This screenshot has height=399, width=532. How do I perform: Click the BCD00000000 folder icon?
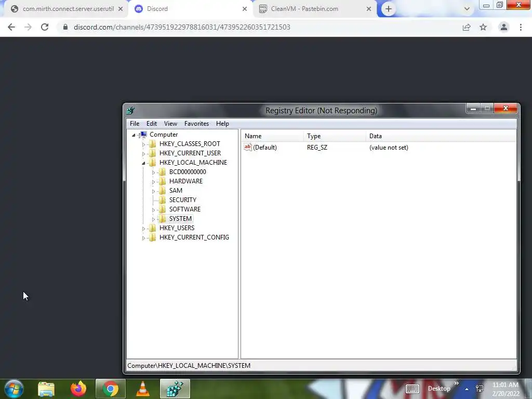[x=163, y=172]
